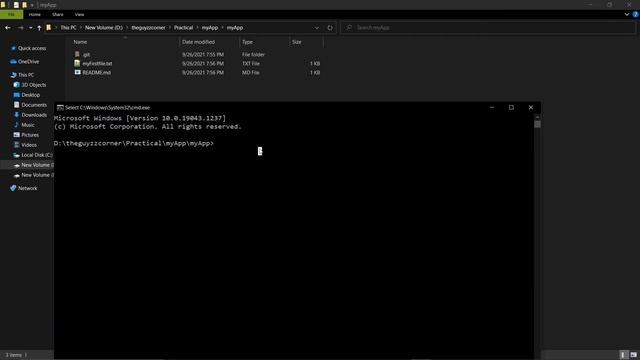Select README.md file icon
Screen dimensions: 640x360
tap(77, 72)
